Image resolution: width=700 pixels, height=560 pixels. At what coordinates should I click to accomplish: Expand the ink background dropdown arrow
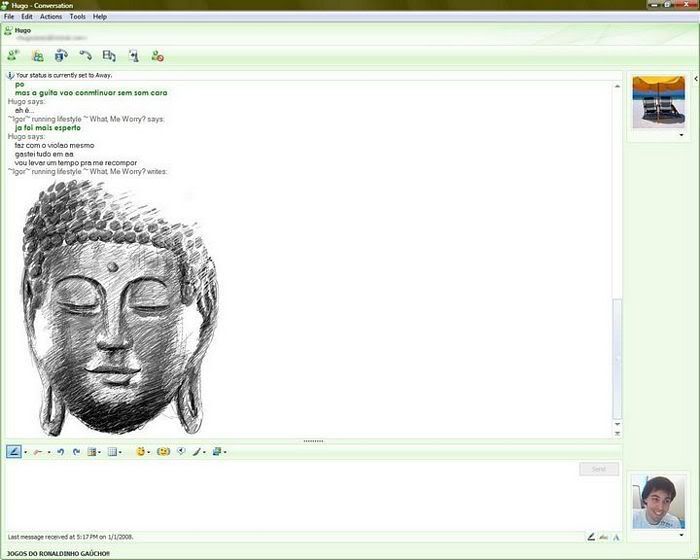point(99,452)
